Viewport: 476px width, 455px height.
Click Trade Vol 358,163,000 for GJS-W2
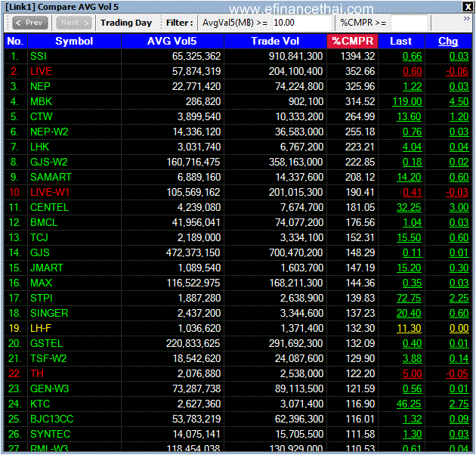(295, 162)
